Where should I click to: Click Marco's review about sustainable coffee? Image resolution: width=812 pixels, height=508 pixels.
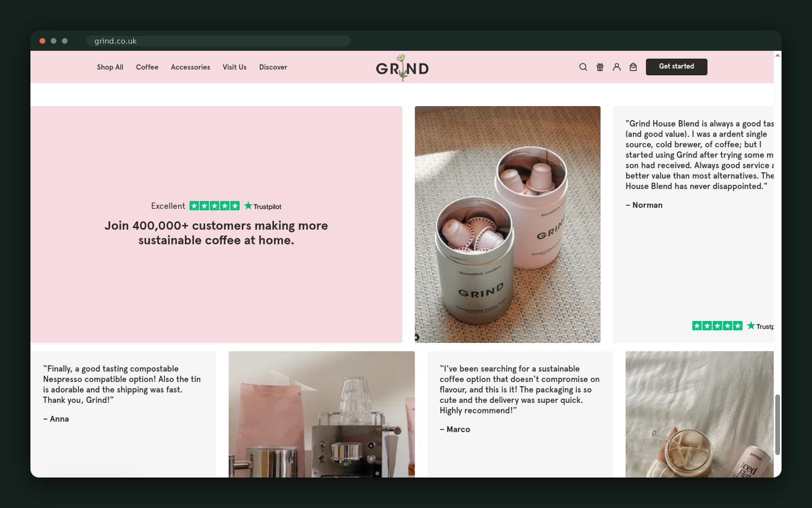coord(520,390)
